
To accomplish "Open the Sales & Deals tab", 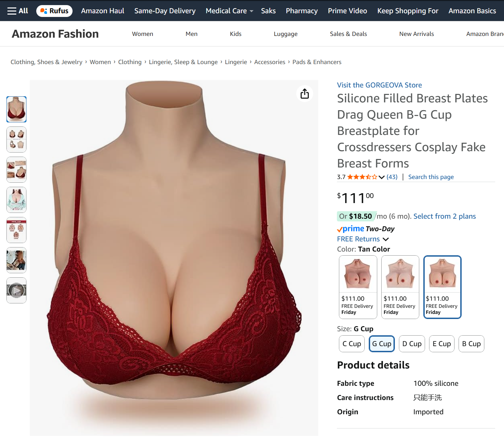I will click(x=348, y=34).
